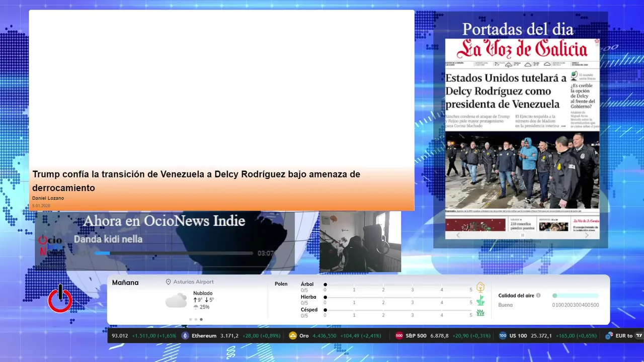Click the Estados Unidos tutelará newspaper headline
Screen dimensions: 644x362
pyautogui.click(x=506, y=91)
